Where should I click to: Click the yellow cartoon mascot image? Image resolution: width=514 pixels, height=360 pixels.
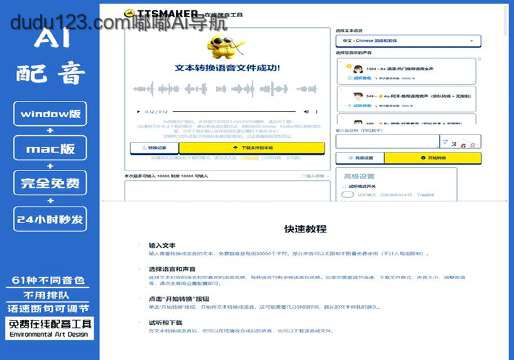click(225, 48)
